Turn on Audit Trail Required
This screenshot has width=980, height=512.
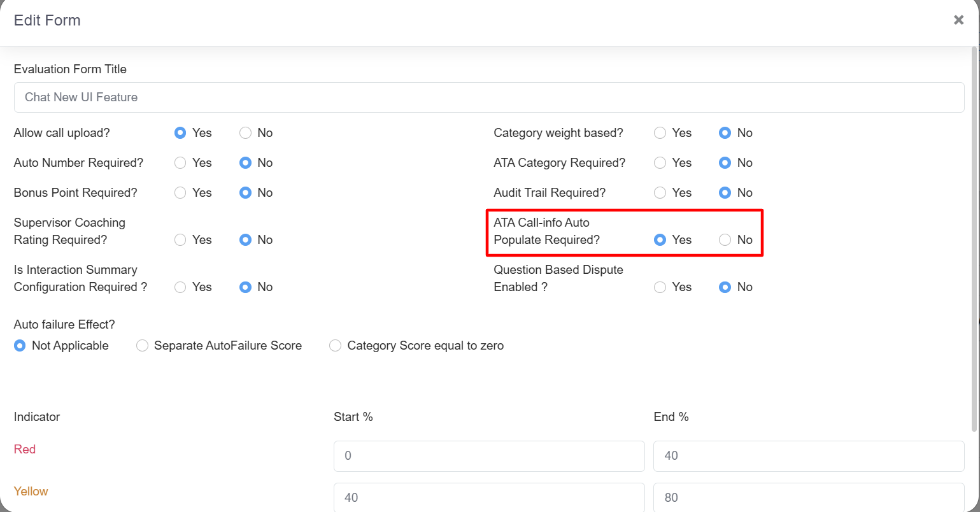click(660, 193)
